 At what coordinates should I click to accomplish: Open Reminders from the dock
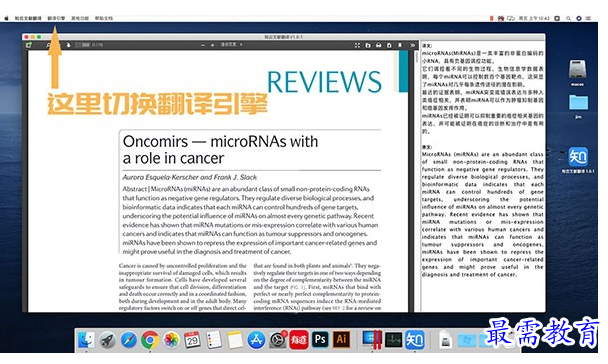click(214, 340)
